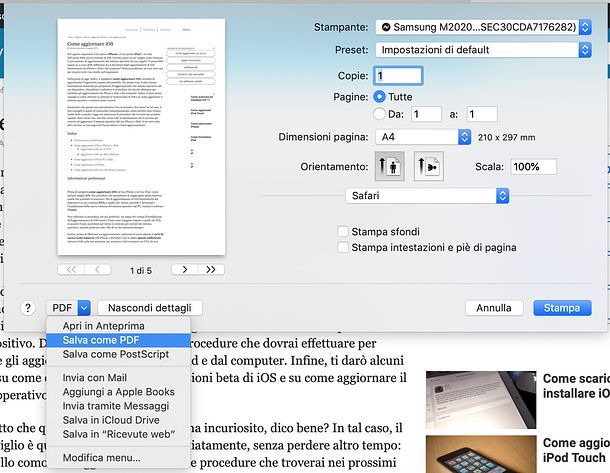The image size is (610, 473).
Task: Click the PDF button label
Action: click(x=62, y=308)
